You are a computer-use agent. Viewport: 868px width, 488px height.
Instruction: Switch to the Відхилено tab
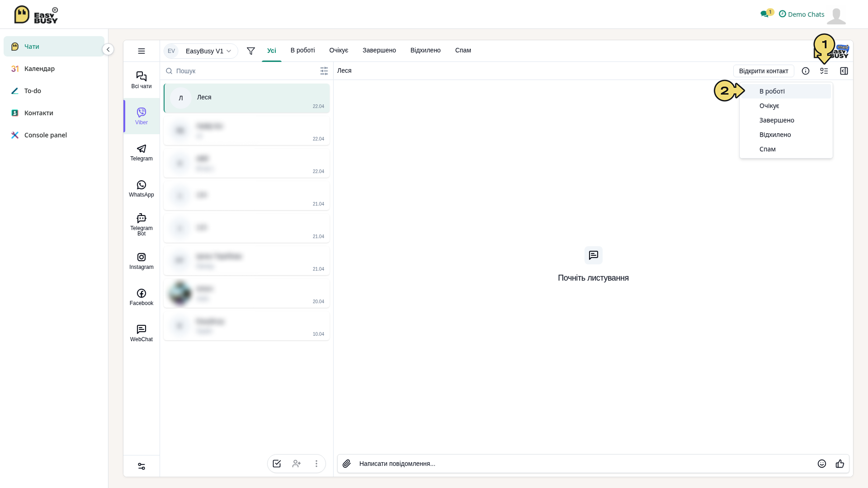pos(425,50)
